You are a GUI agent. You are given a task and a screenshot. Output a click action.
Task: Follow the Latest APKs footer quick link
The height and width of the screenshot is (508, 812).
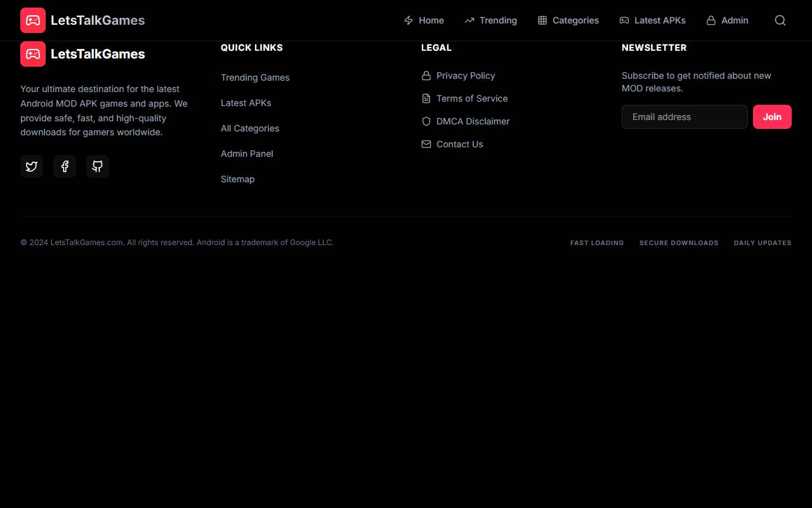[x=246, y=103]
